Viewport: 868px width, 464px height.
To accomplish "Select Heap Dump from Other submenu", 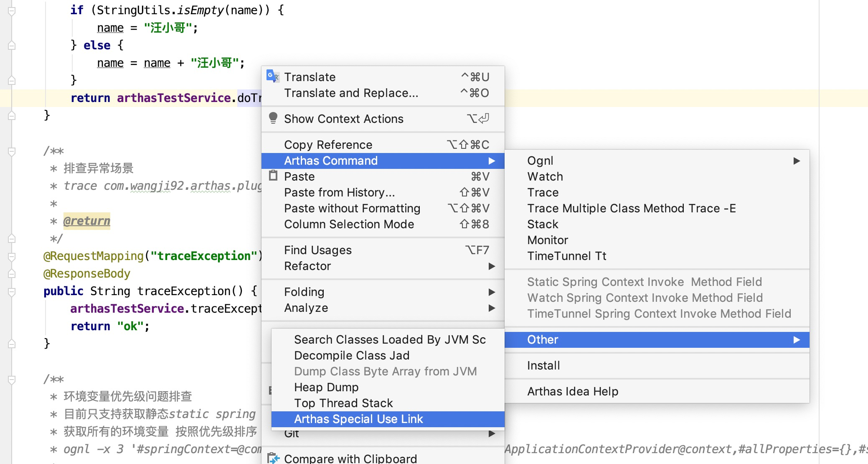I will coord(326,387).
